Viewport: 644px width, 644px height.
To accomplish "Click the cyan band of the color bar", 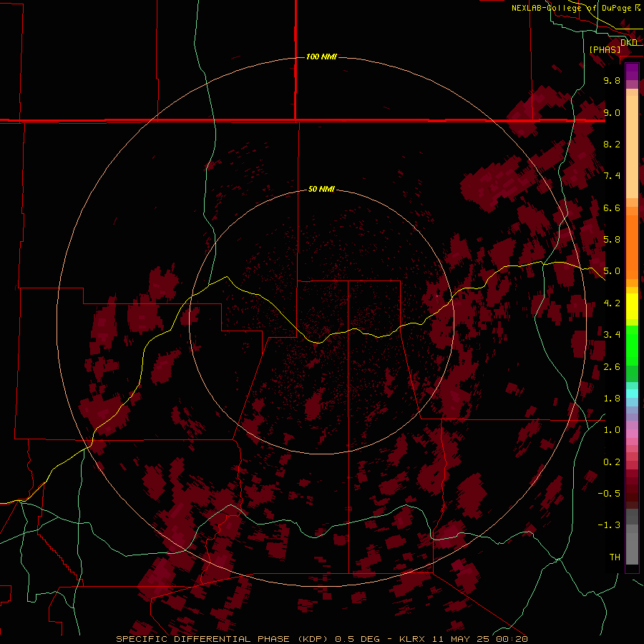I will click(632, 393).
